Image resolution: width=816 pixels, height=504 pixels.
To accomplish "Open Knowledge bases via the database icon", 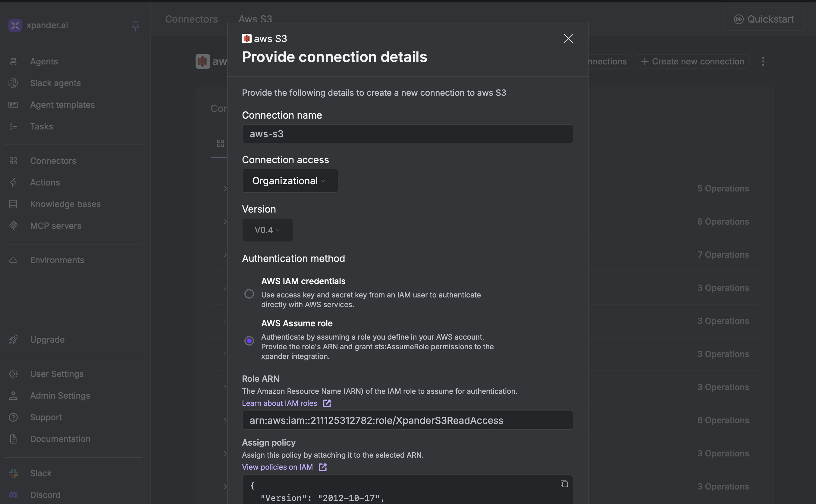I will click(x=13, y=204).
